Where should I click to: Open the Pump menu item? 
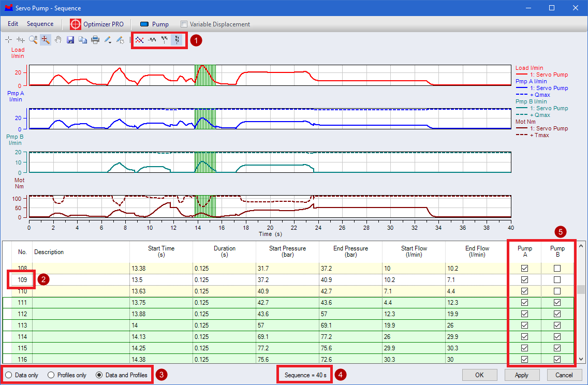coord(160,24)
